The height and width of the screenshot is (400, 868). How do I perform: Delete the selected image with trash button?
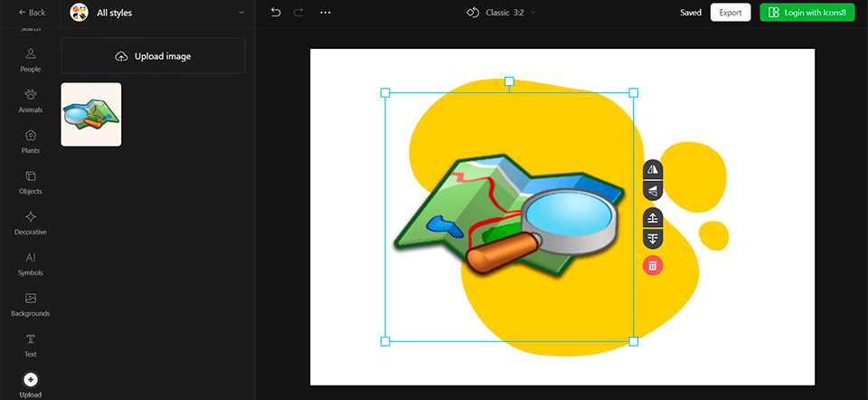point(653,265)
